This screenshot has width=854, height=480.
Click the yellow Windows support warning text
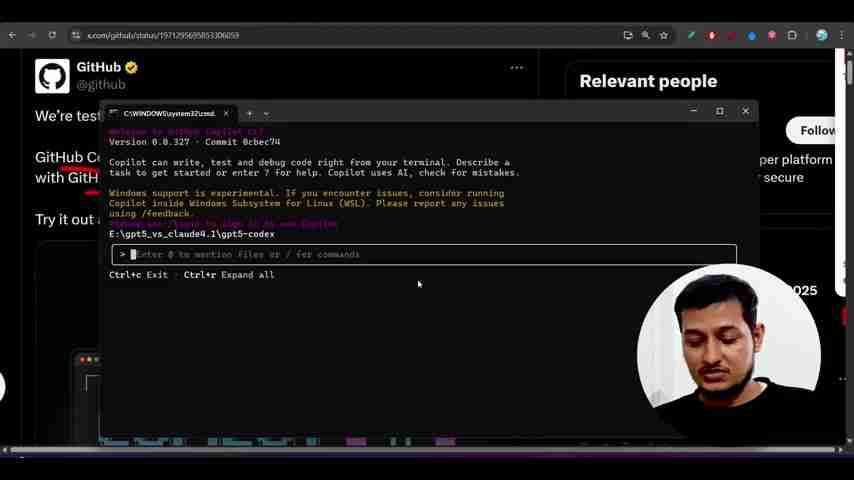tap(307, 203)
